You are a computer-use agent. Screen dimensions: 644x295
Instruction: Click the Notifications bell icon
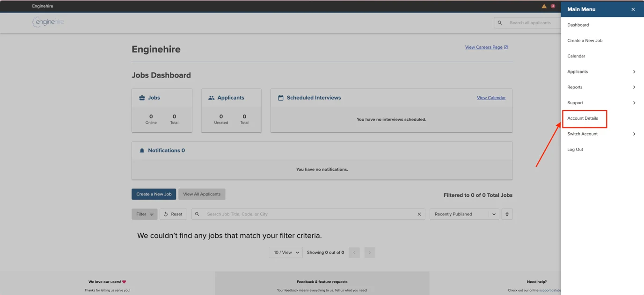coord(142,151)
